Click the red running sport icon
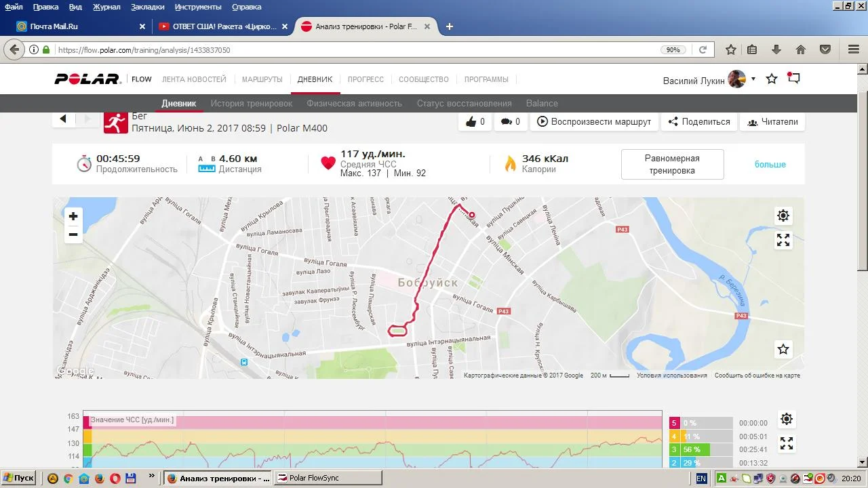 116,122
